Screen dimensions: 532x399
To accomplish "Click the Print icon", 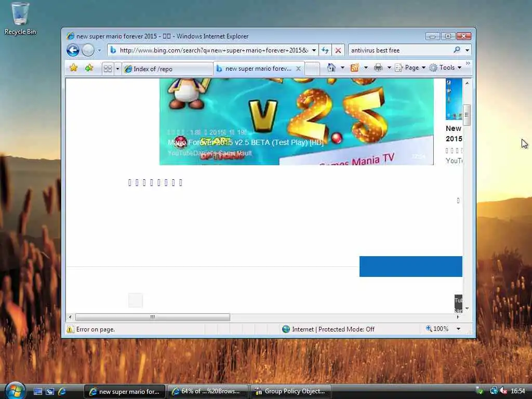I will point(378,68).
